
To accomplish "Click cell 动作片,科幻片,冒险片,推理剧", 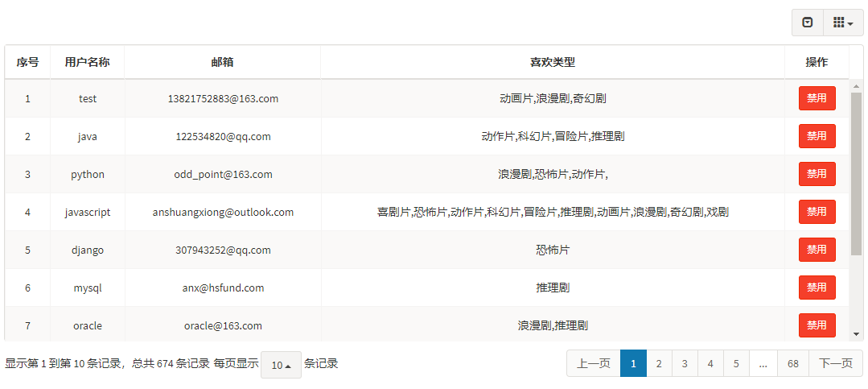I will click(553, 136).
